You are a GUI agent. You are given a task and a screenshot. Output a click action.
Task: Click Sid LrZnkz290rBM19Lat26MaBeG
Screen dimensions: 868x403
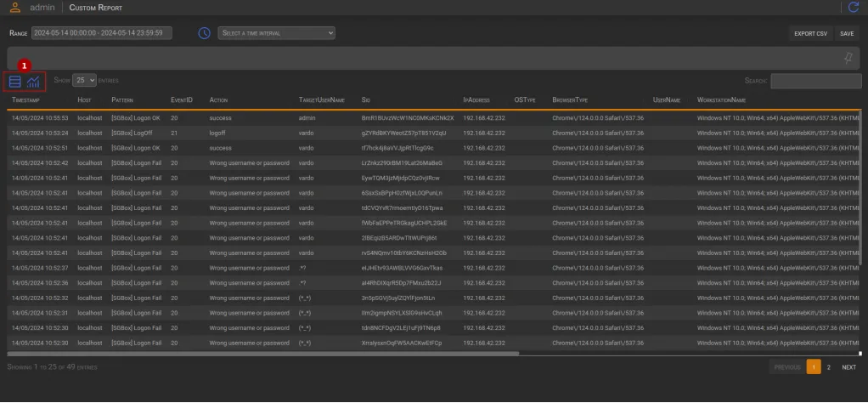click(402, 163)
